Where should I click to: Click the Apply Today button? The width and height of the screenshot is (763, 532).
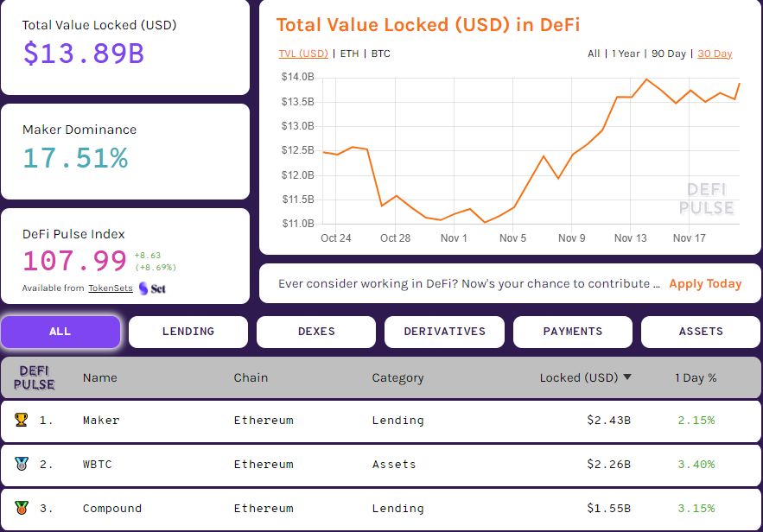[706, 283]
